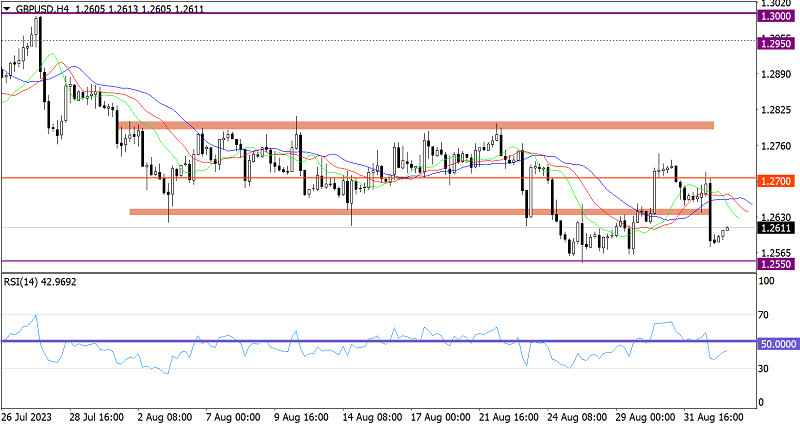The image size is (800, 426).
Task: Select the RSI 70 level scale value
Action: click(763, 315)
